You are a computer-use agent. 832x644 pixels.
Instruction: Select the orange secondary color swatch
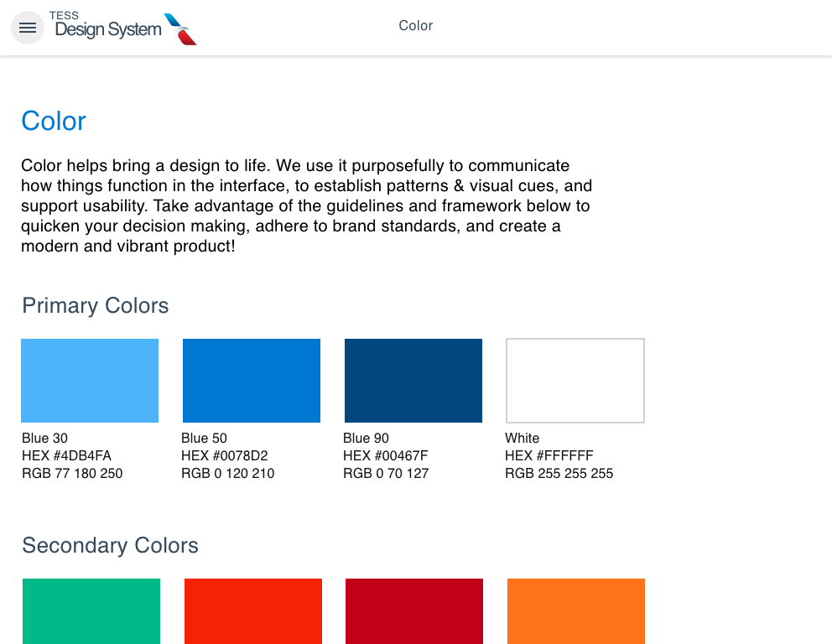coord(576,610)
